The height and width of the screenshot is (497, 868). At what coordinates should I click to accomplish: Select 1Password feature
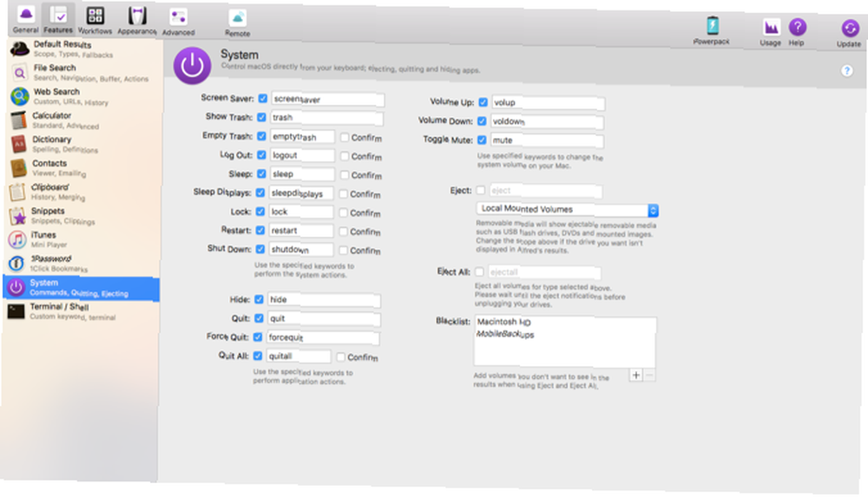tap(83, 264)
